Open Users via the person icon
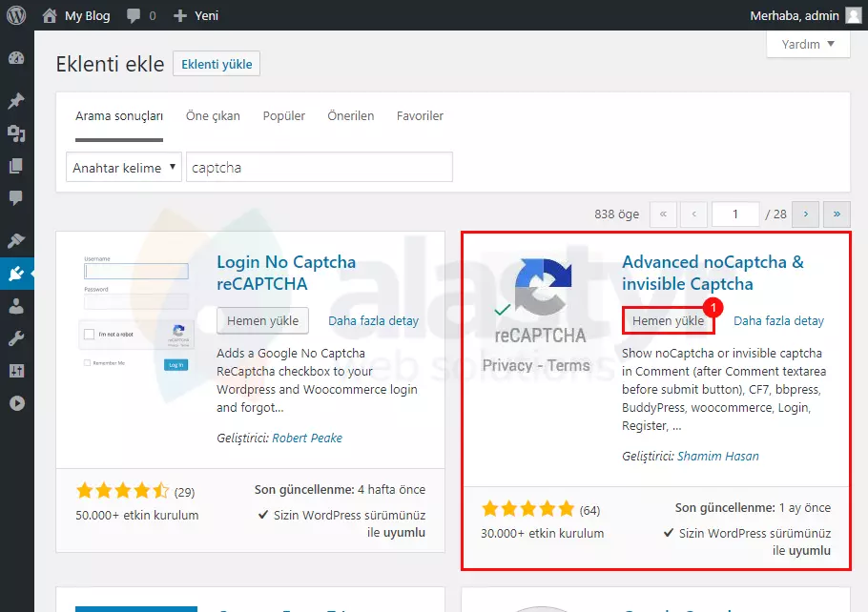 tap(17, 307)
